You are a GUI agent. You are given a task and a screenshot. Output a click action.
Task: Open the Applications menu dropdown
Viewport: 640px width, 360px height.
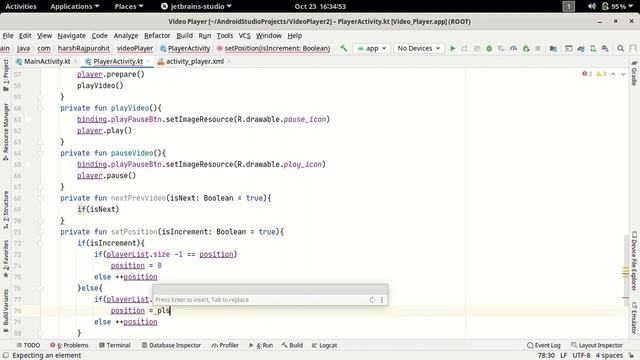click(75, 6)
